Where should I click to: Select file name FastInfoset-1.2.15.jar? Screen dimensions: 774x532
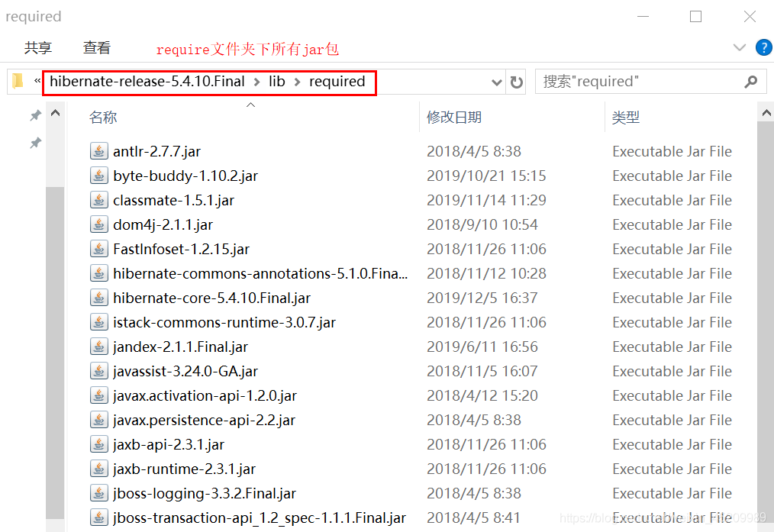pos(181,249)
